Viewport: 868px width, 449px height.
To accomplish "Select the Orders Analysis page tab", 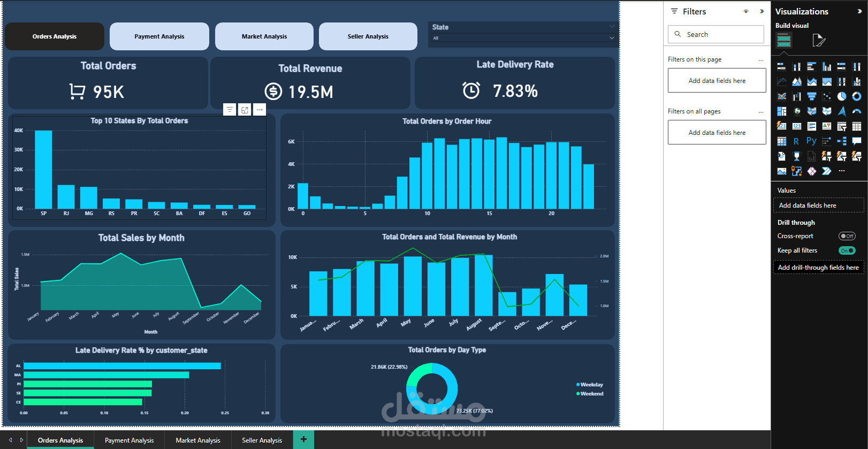I will click(60, 440).
